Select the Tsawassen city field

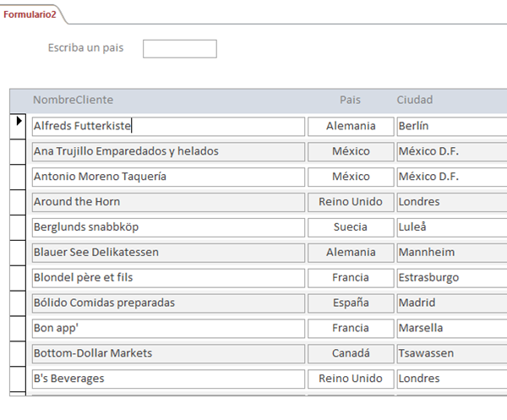click(452, 353)
